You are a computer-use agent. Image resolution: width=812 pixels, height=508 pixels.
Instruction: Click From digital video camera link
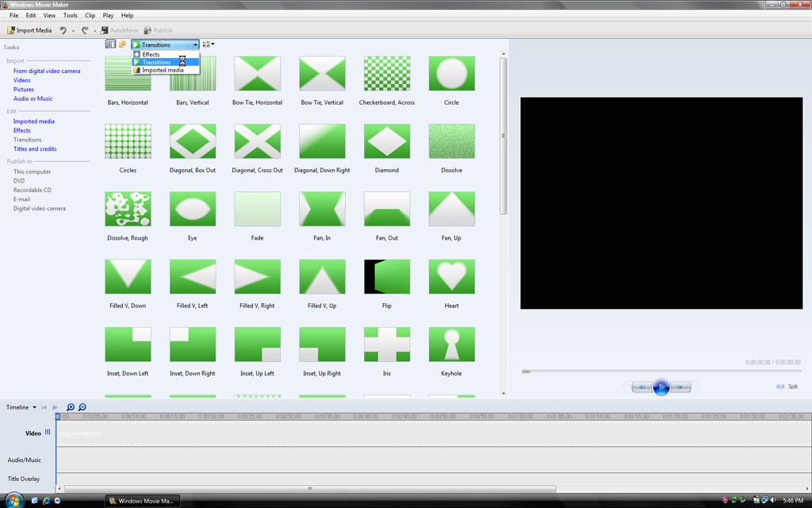tap(47, 71)
